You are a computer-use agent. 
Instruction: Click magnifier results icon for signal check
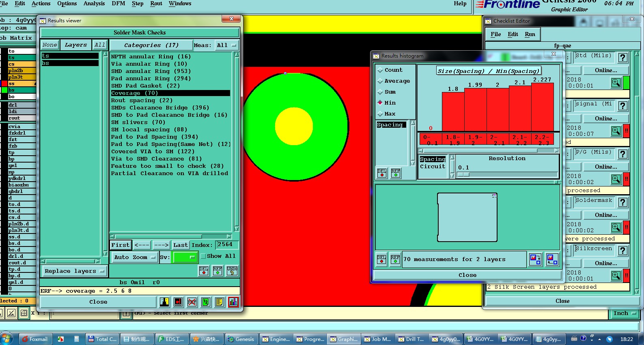tap(616, 131)
